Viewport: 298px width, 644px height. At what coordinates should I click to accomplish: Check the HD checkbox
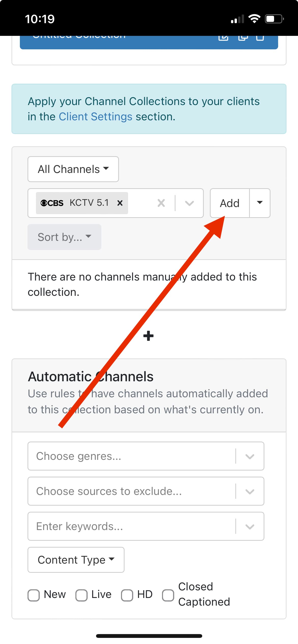(x=127, y=595)
